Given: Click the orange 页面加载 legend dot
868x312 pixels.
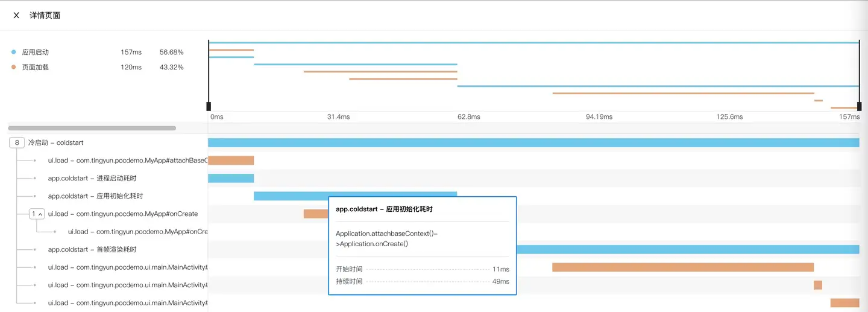Looking at the screenshot, I should point(13,68).
